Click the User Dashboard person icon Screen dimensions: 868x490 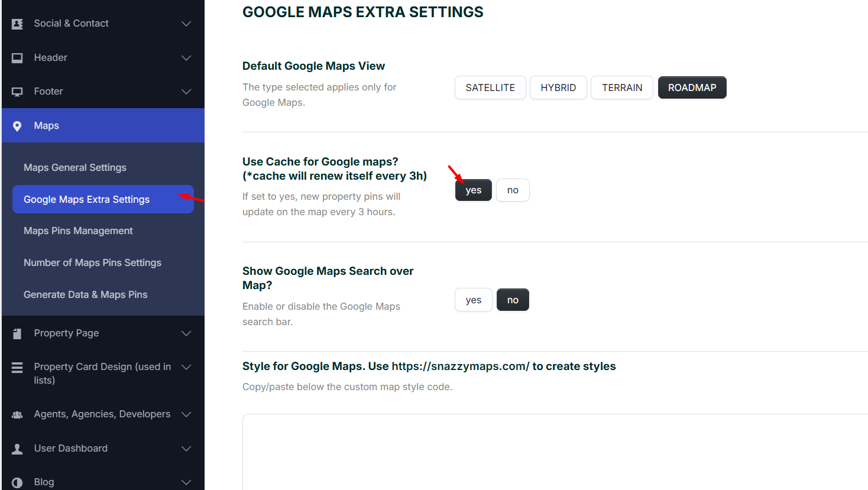17,449
